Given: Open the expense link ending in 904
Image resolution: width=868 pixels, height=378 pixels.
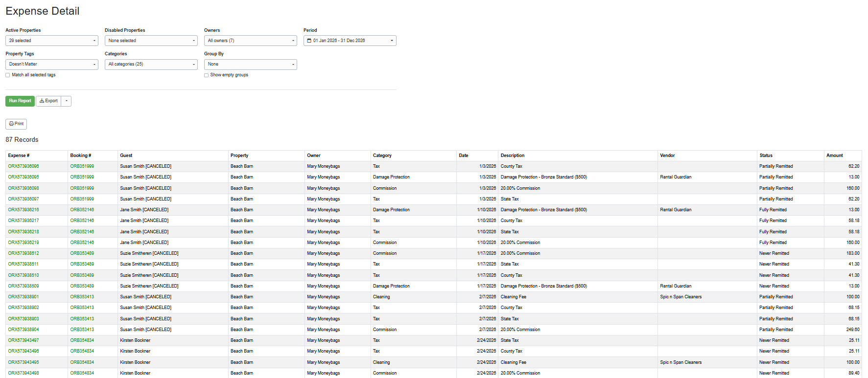Looking at the screenshot, I should pyautogui.click(x=23, y=330).
